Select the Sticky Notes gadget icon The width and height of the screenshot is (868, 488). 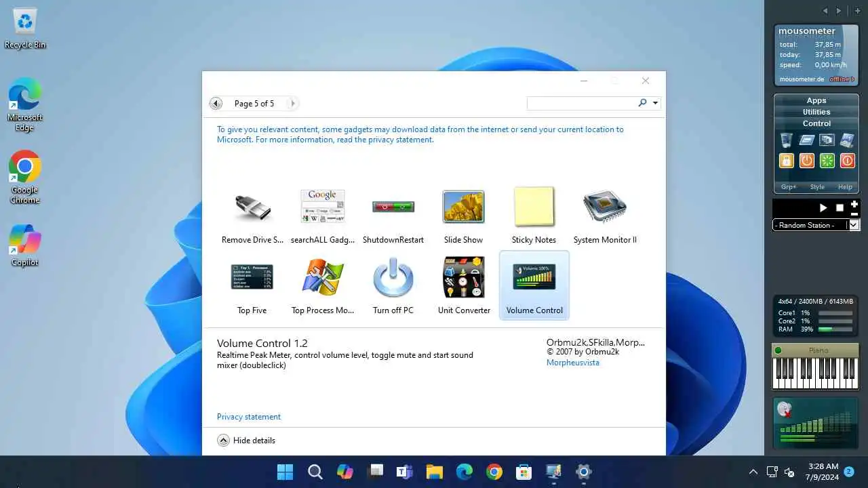tap(534, 207)
